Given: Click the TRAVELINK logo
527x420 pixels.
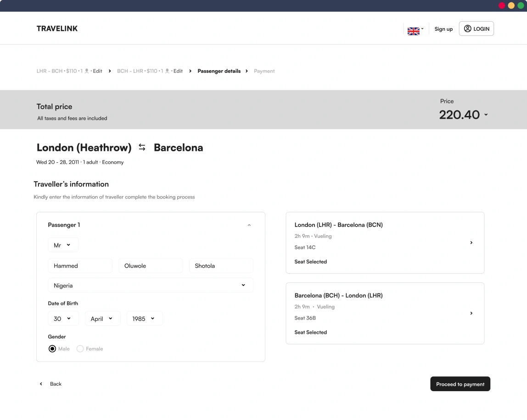Looking at the screenshot, I should tap(57, 28).
